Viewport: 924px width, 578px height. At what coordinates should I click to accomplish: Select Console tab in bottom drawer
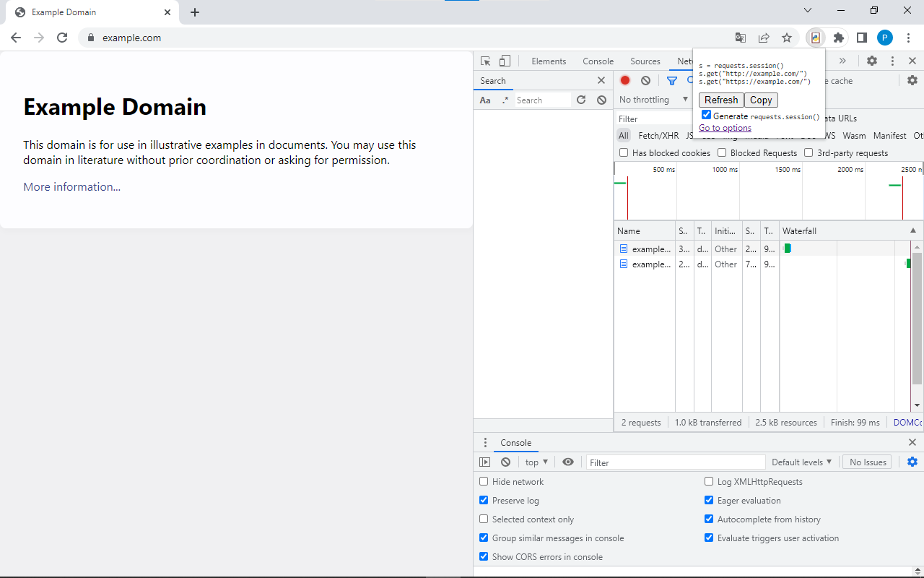click(516, 442)
